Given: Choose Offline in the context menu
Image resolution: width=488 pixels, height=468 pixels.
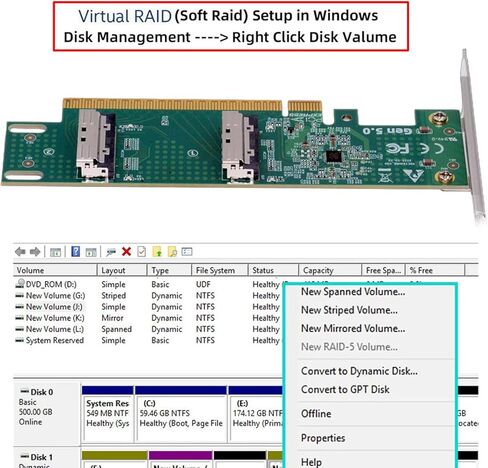Looking at the screenshot, I should coord(316,414).
